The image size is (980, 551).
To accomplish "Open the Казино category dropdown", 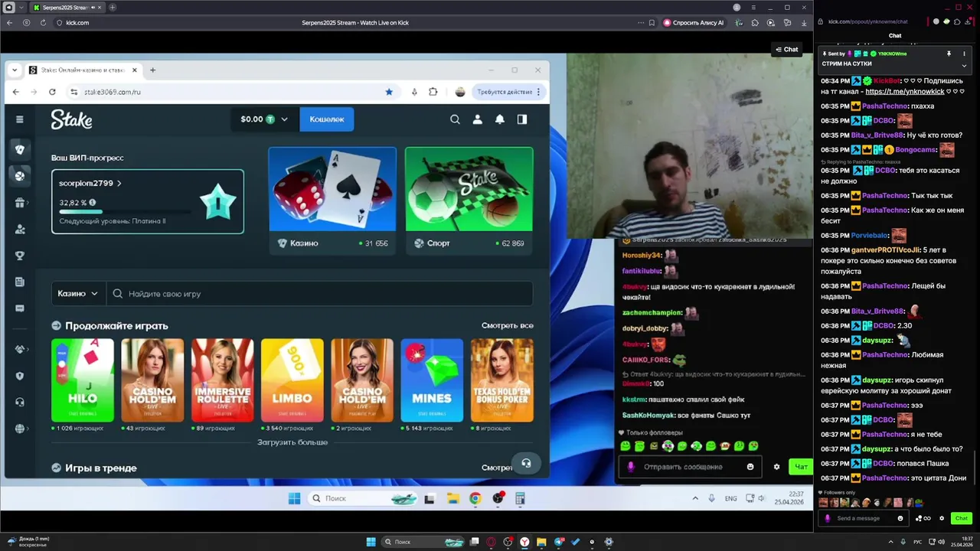I will (x=78, y=293).
